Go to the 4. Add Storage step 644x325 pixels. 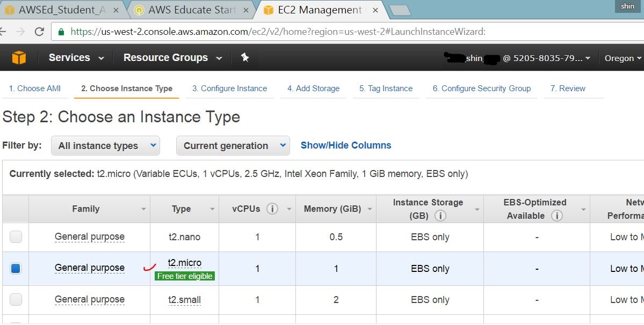point(313,88)
